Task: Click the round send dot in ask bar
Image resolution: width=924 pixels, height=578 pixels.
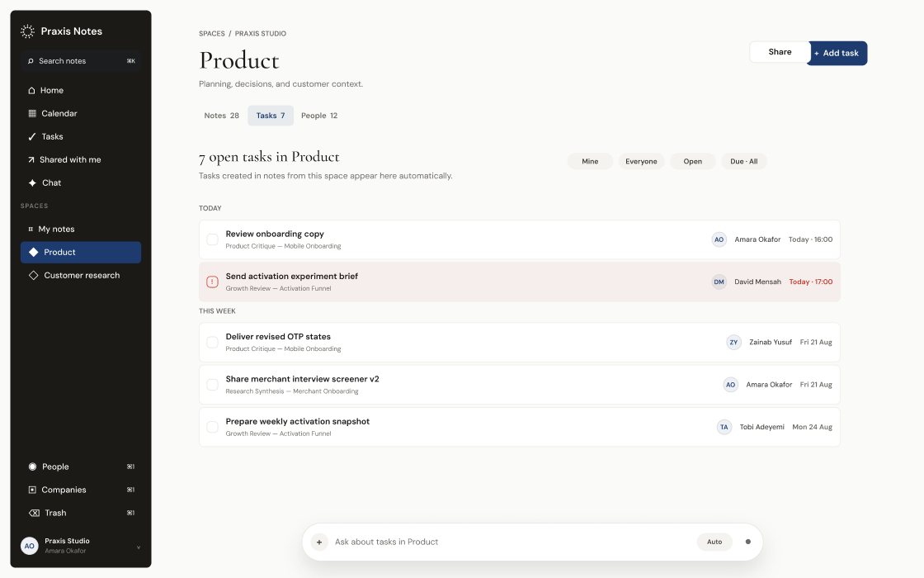Action: click(x=747, y=542)
